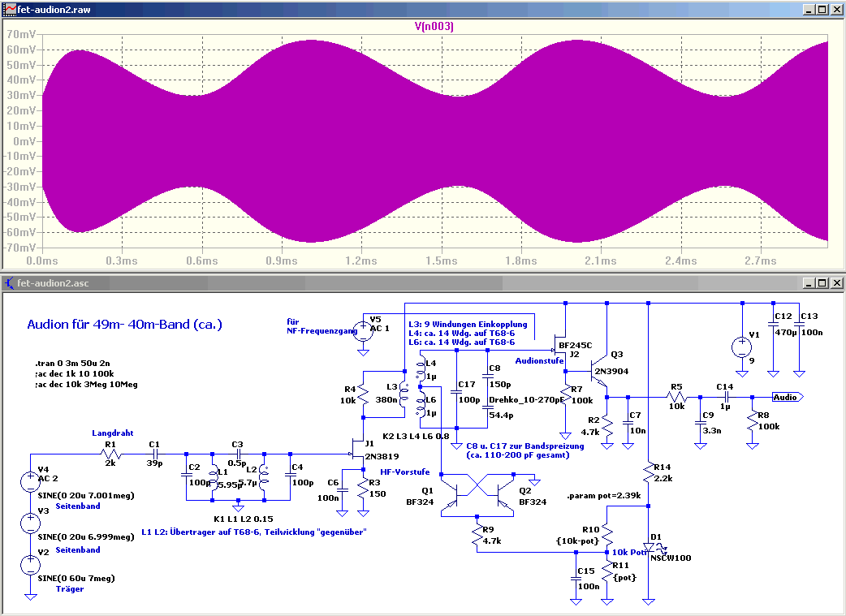Image resolution: width=846 pixels, height=616 pixels.
Task: Select capacitor C17 100p symbol
Action: click(456, 392)
